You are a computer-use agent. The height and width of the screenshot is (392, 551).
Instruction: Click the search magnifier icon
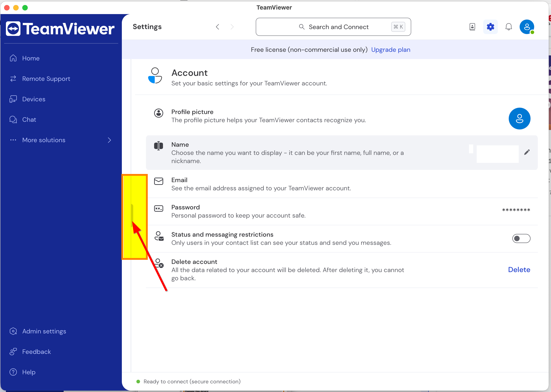(x=302, y=27)
